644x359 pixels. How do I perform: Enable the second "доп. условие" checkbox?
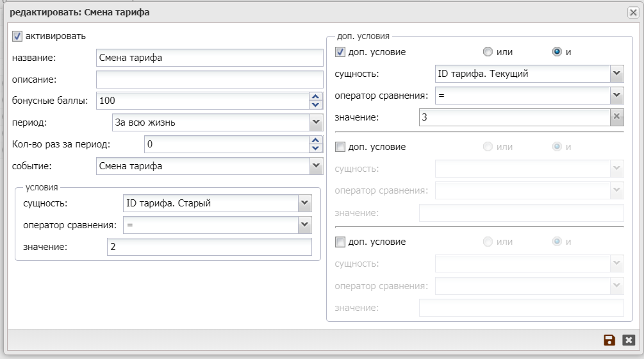pos(340,147)
